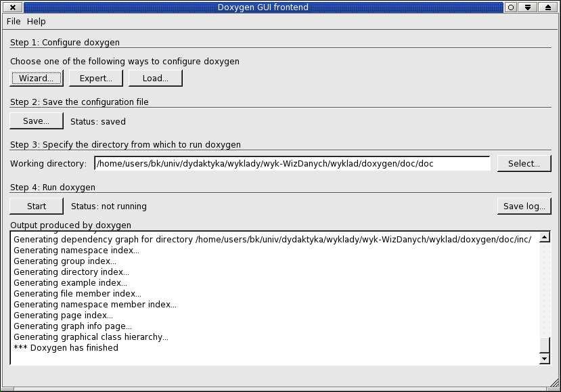Click 'Generating namespace member index...' line

95,304
